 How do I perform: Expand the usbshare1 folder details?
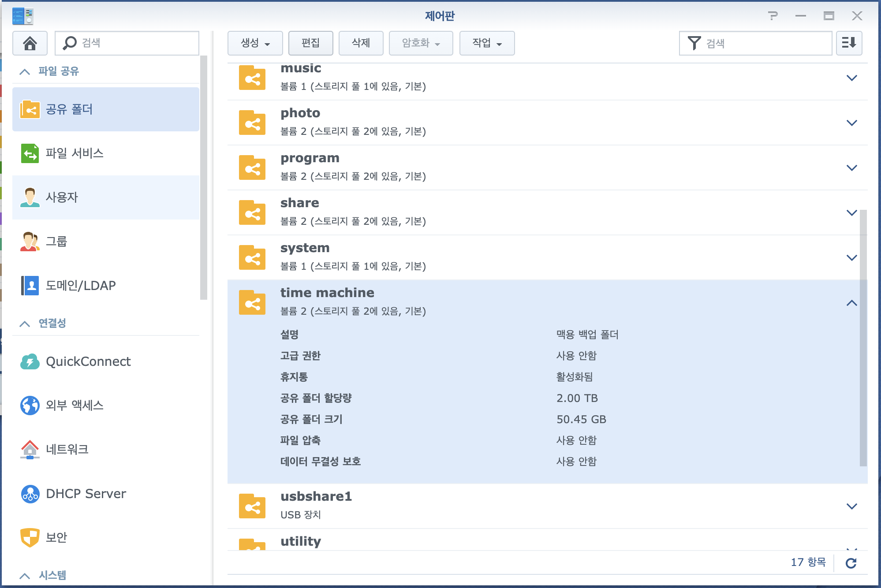[851, 506]
